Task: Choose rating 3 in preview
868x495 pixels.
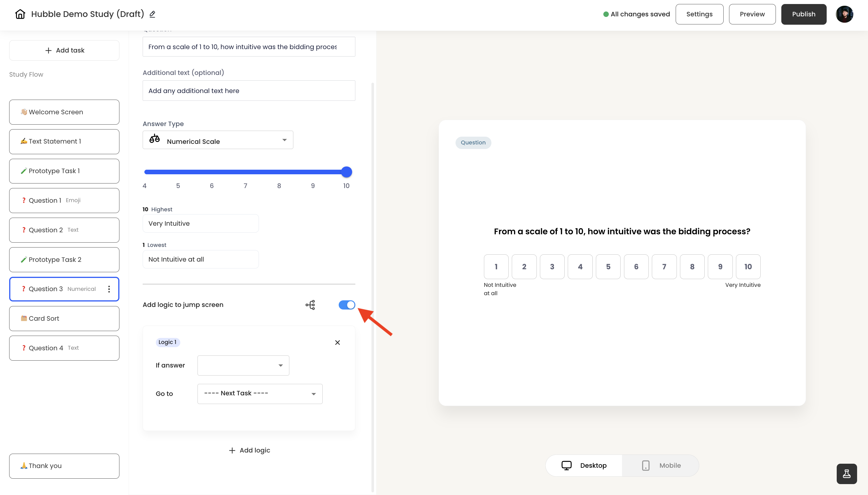Action: click(x=552, y=267)
